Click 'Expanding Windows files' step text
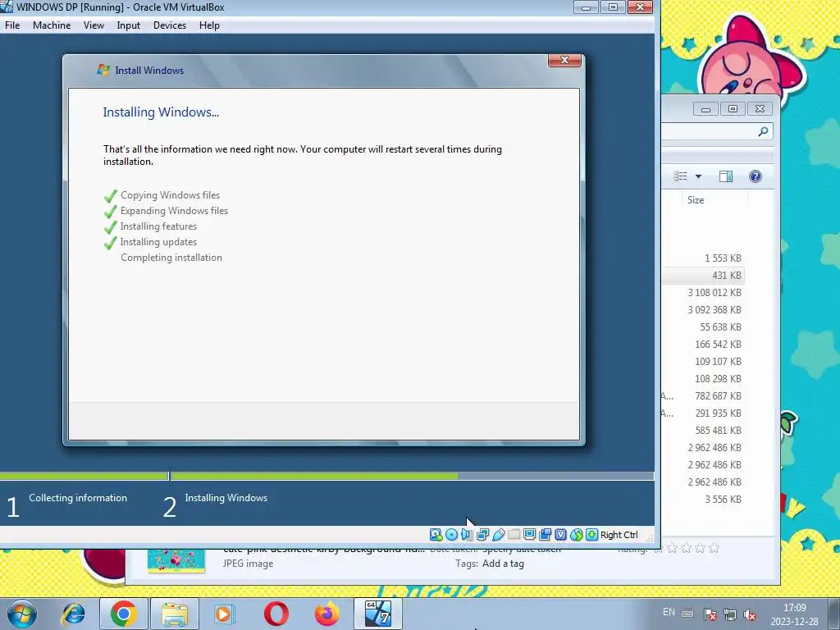840x630 pixels. click(174, 211)
